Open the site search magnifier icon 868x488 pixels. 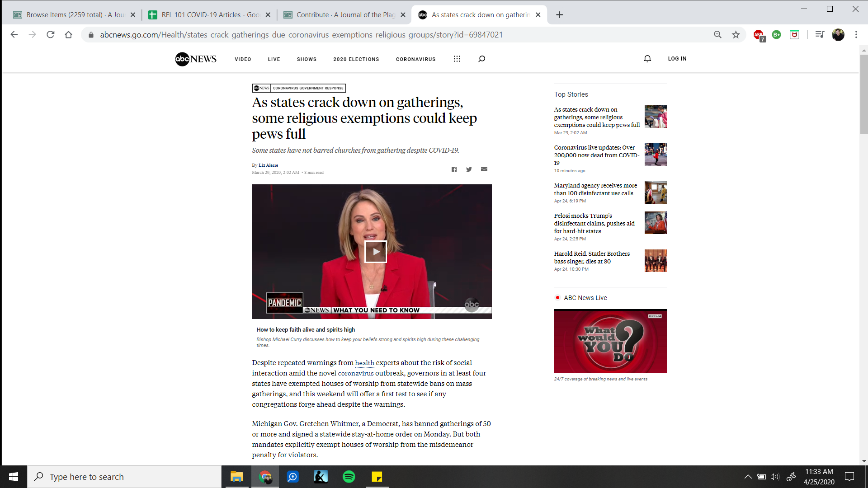coord(482,59)
